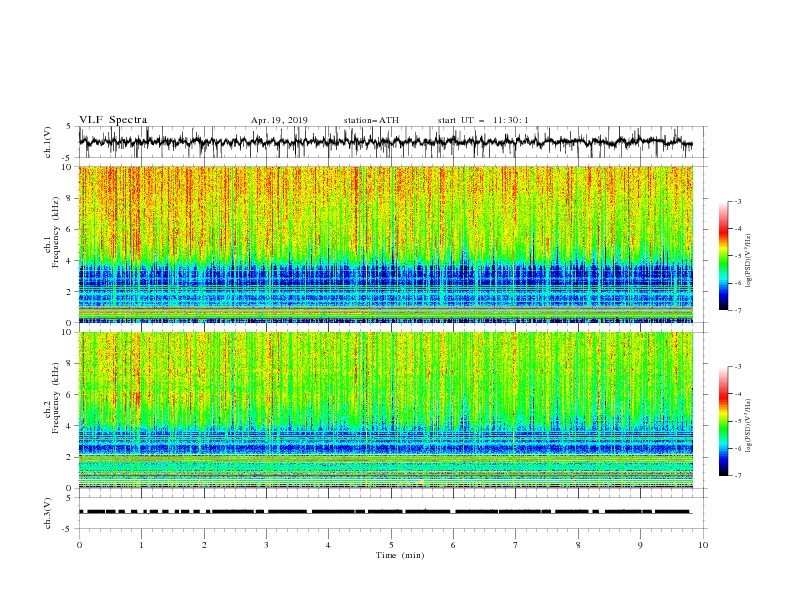Click the time axis tick label '10'
This screenshot has height=612, width=792.
703,545
